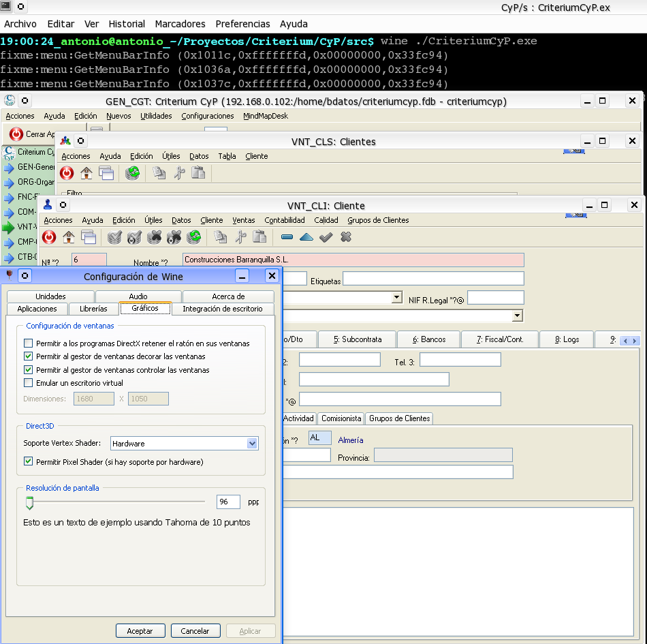This screenshot has height=644, width=647.
Task: Open the Contabilidad menu in VNT_CLI window
Action: [x=285, y=220]
